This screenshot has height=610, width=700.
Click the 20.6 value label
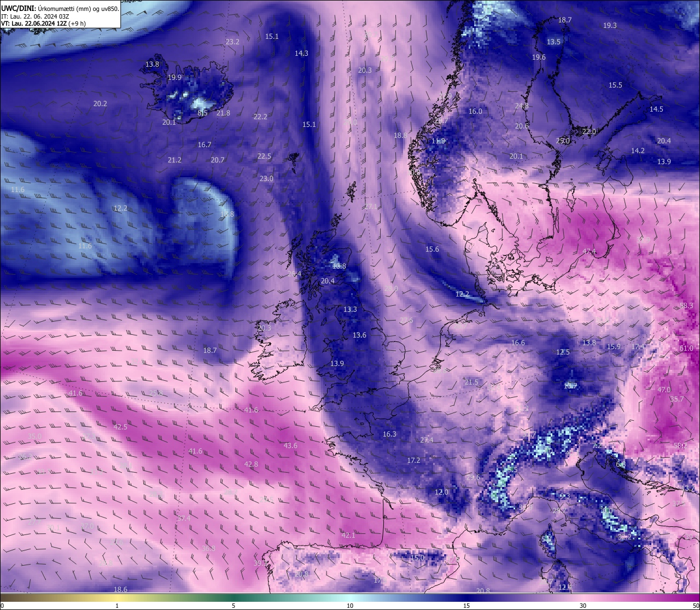click(522, 126)
